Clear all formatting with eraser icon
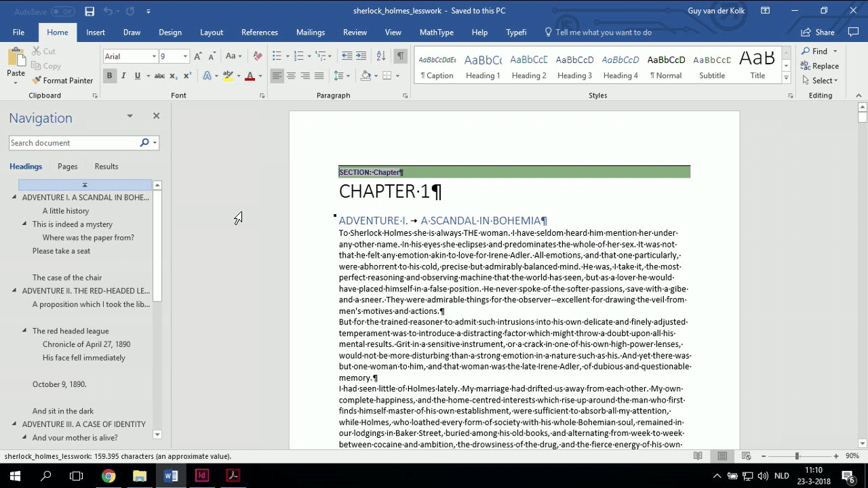 [258, 56]
